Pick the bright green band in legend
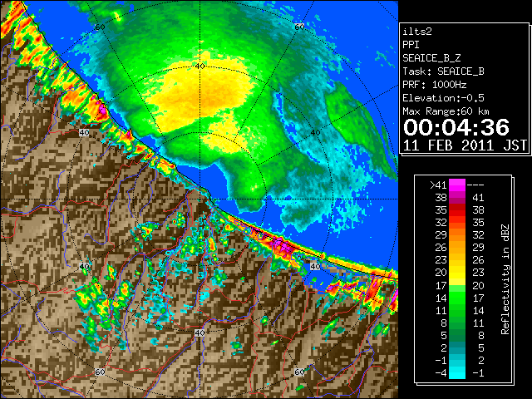Screen dimensions: 532x399 click(x=457, y=298)
